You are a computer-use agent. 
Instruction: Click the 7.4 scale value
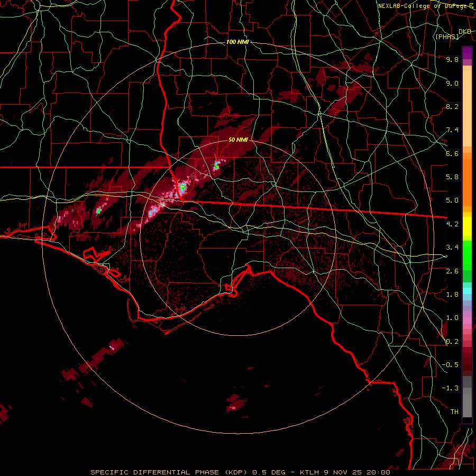(452, 130)
